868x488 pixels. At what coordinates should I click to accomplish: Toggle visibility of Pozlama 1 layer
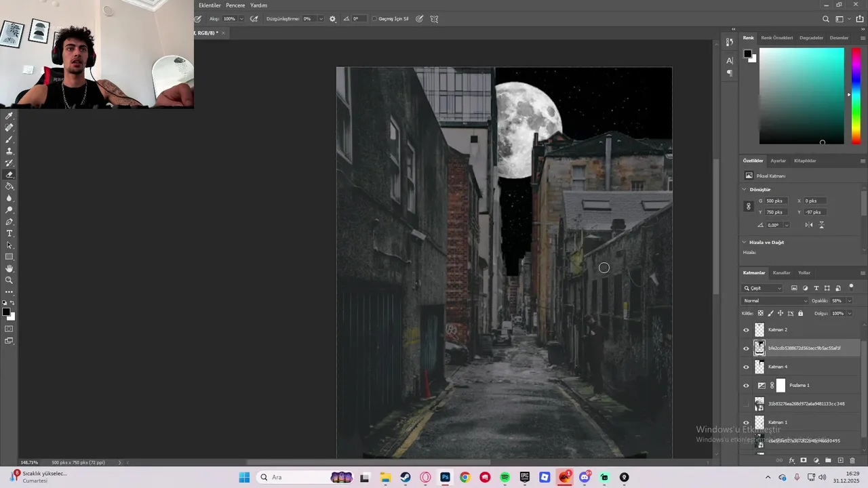coord(747,386)
